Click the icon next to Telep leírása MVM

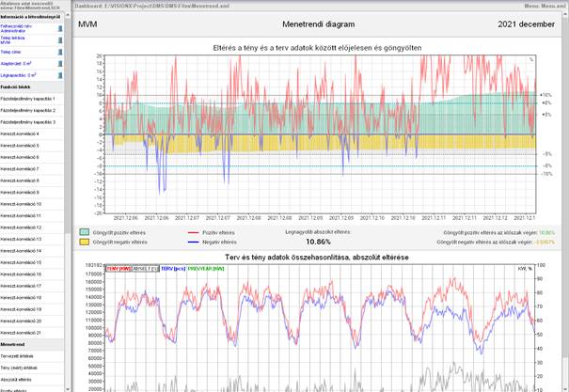pyautogui.click(x=61, y=40)
